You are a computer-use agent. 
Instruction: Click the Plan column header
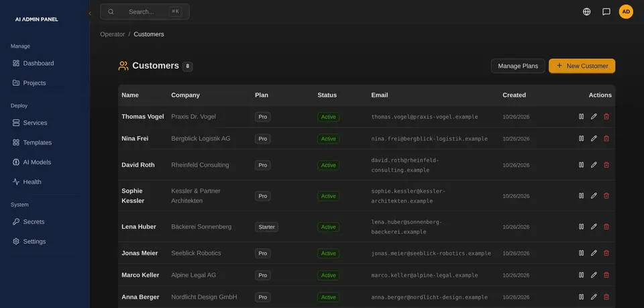pos(262,95)
